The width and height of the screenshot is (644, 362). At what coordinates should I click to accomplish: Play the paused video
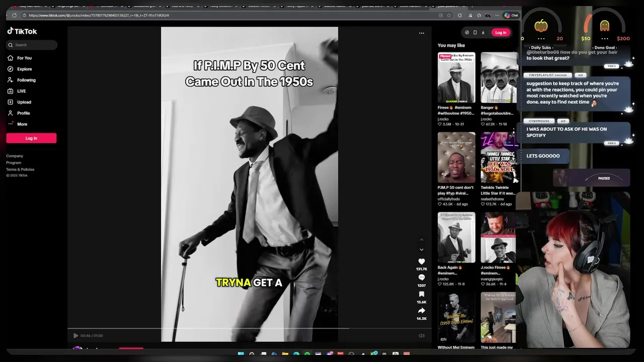(x=75, y=335)
